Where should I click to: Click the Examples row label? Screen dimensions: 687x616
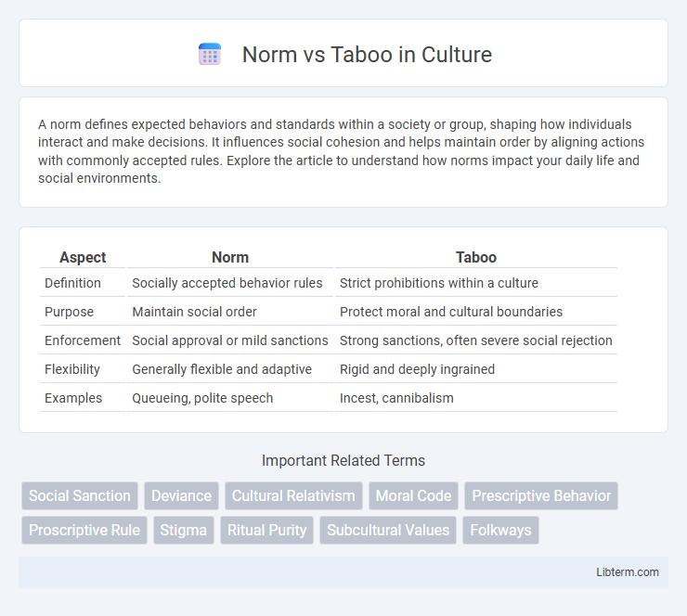[x=73, y=398]
